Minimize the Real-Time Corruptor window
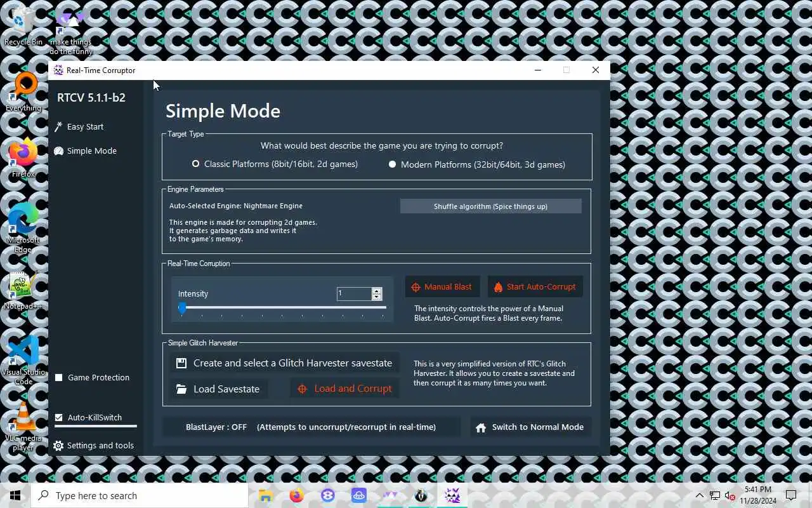812x508 pixels. (x=538, y=70)
